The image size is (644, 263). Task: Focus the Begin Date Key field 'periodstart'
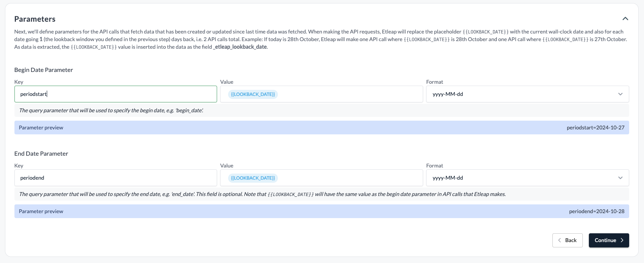pyautogui.click(x=116, y=94)
